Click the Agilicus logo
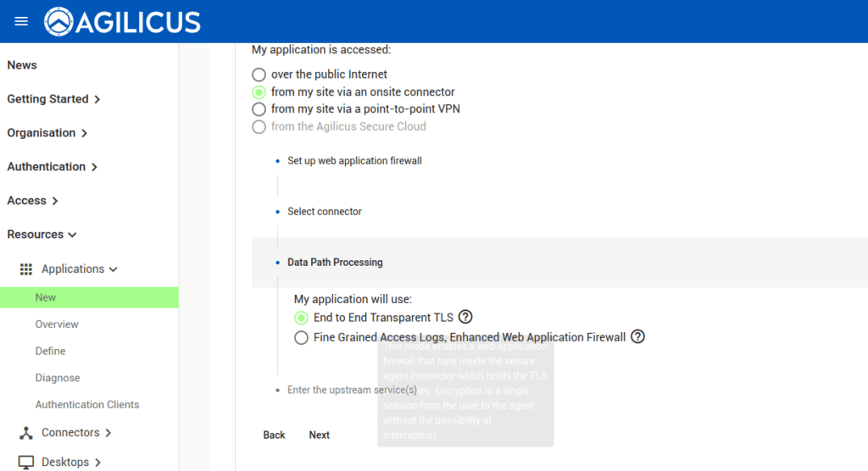Image resolution: width=868 pixels, height=471 pixels. (123, 21)
